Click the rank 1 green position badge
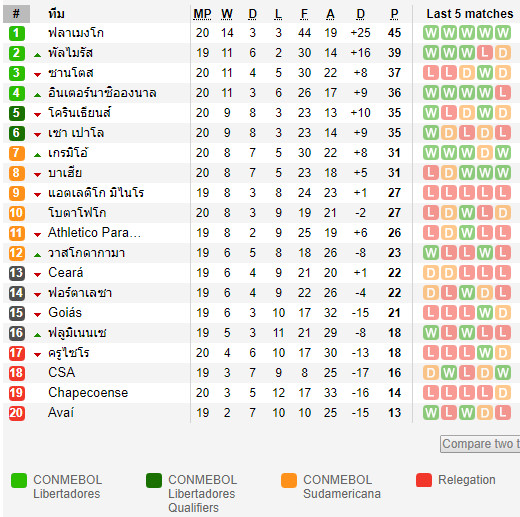The width and height of the screenshot is (520, 517). point(17,33)
